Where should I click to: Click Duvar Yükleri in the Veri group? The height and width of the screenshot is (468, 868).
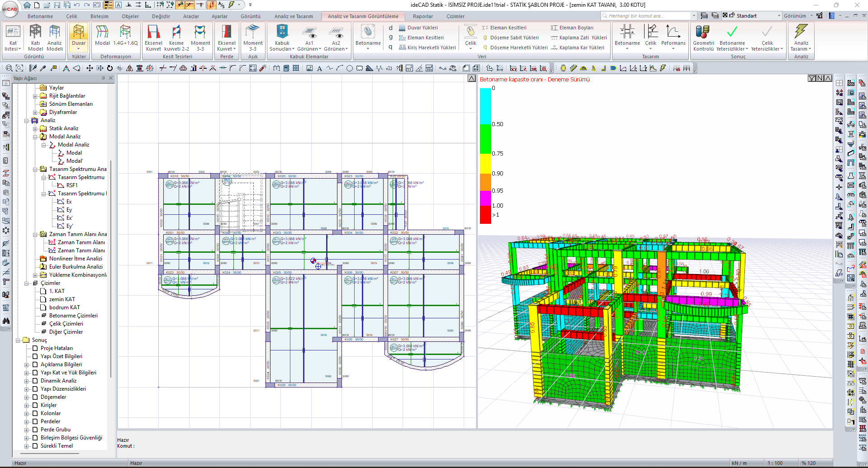tap(418, 28)
